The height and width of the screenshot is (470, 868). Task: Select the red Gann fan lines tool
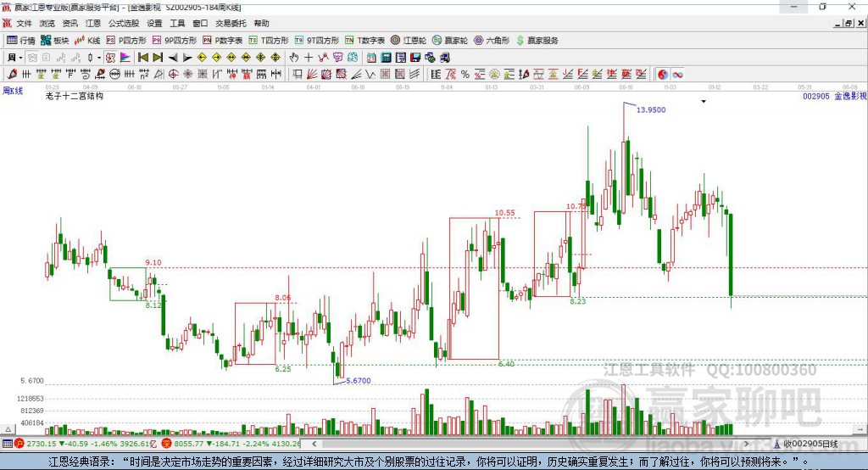coord(312,75)
